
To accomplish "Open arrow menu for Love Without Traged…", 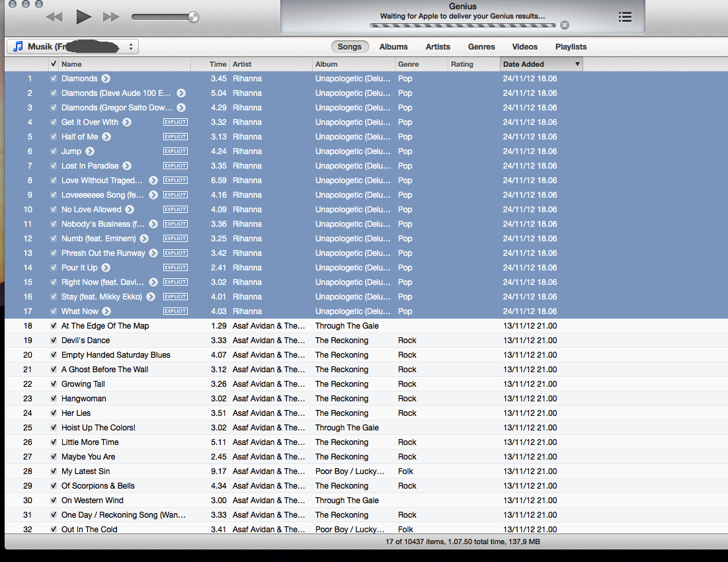I will coord(153,181).
